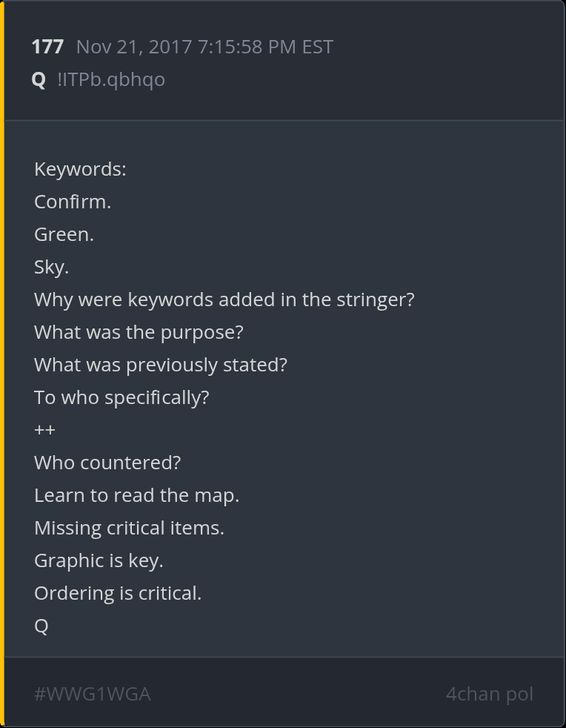The image size is (566, 728).
Task: Click "What was the purpose?" text
Action: [139, 332]
